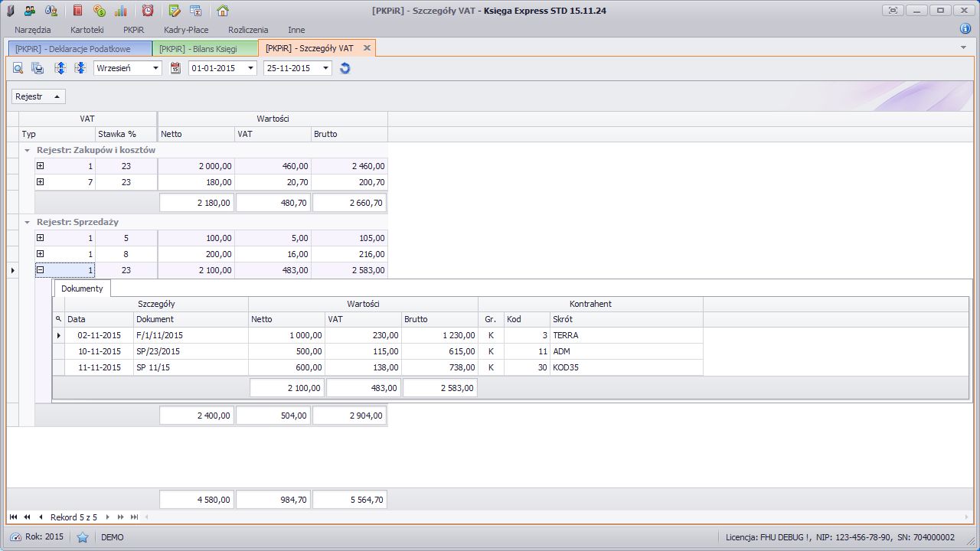Click the collapse all rows icon
This screenshot has width=980, height=551.
click(80, 68)
